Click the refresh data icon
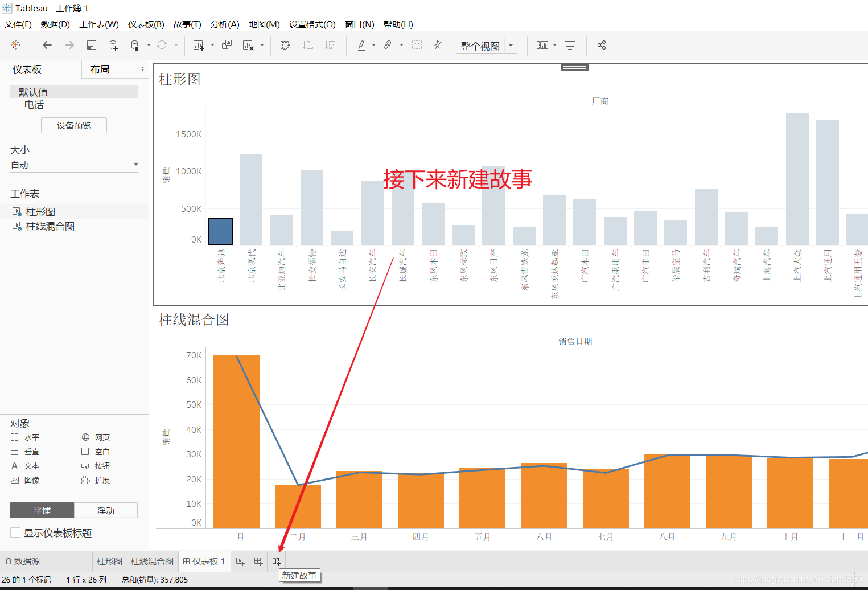The height and width of the screenshot is (590, 868). point(162,45)
